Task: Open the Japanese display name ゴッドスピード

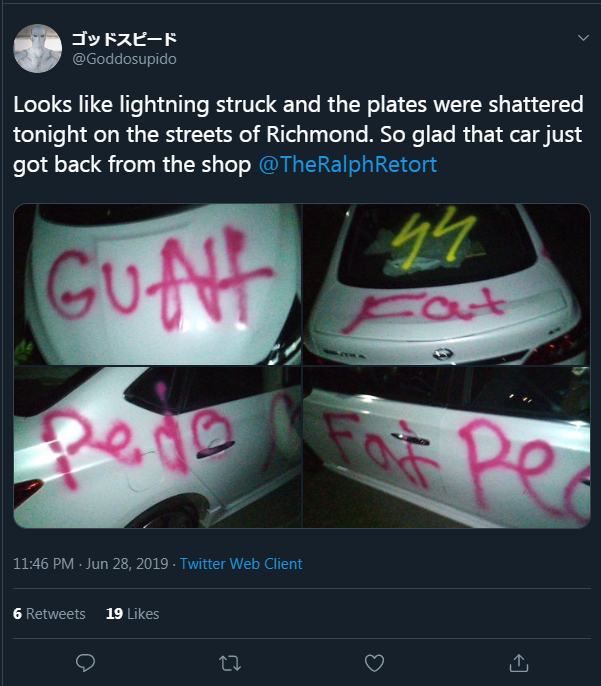Action: point(124,39)
